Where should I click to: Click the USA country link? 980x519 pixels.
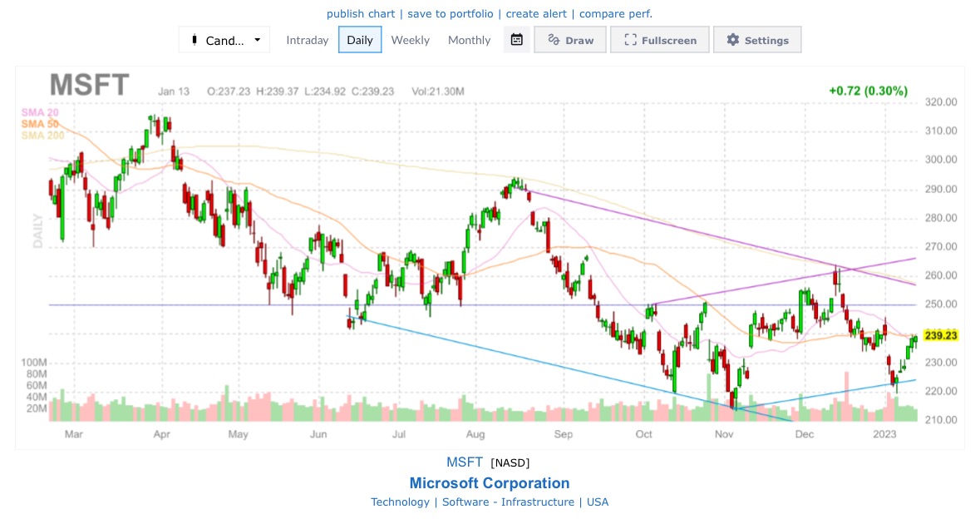click(598, 502)
